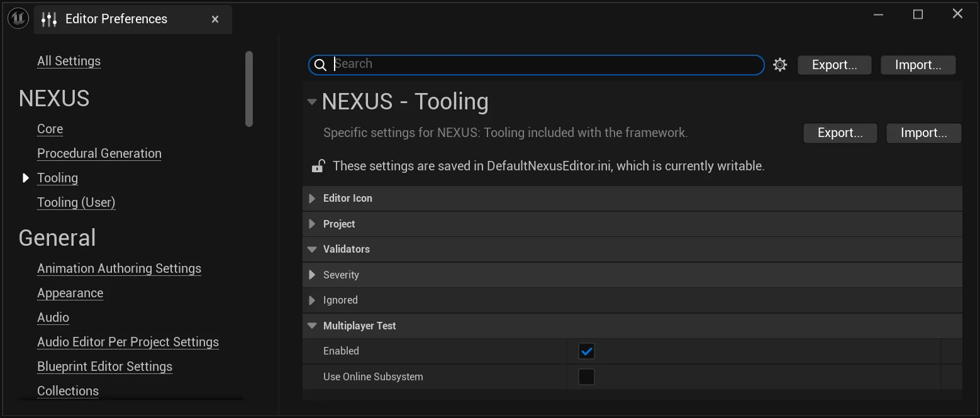This screenshot has width=980, height=418.
Task: Close the Editor Preferences tab
Action: 215,19
